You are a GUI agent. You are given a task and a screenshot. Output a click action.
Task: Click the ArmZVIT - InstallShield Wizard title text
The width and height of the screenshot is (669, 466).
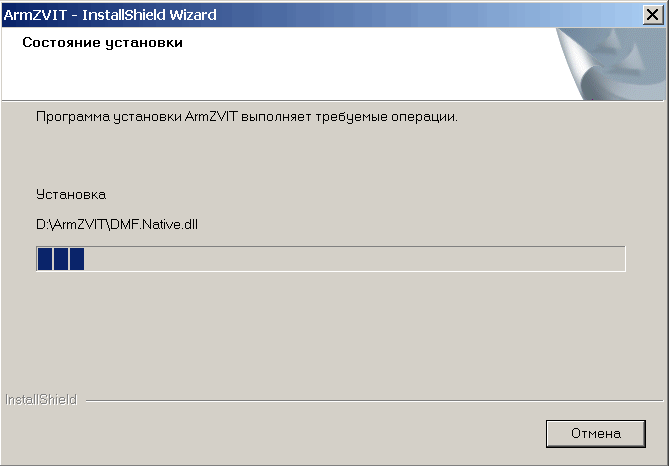pos(110,15)
